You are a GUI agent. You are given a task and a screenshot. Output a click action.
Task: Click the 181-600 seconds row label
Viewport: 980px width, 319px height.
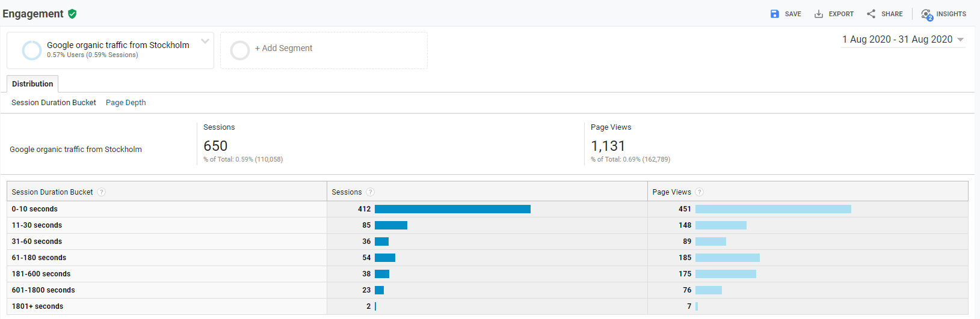(41, 274)
